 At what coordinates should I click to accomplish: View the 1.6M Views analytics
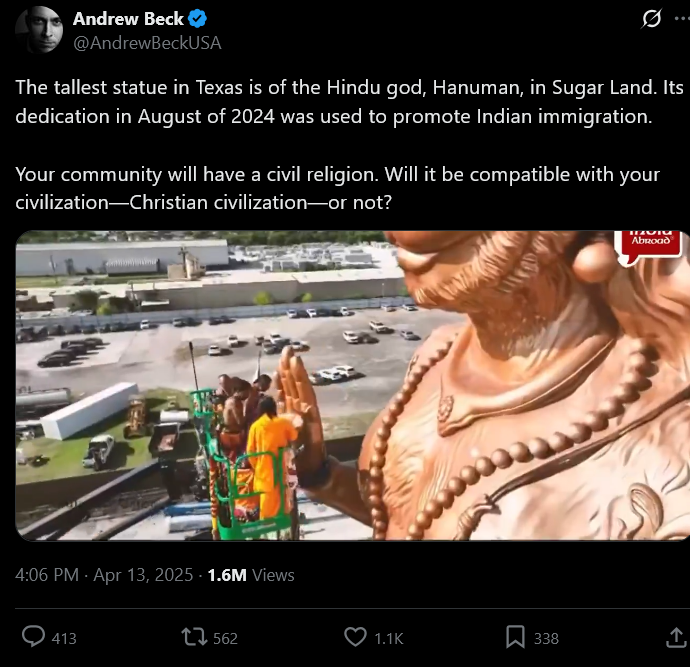coord(251,575)
